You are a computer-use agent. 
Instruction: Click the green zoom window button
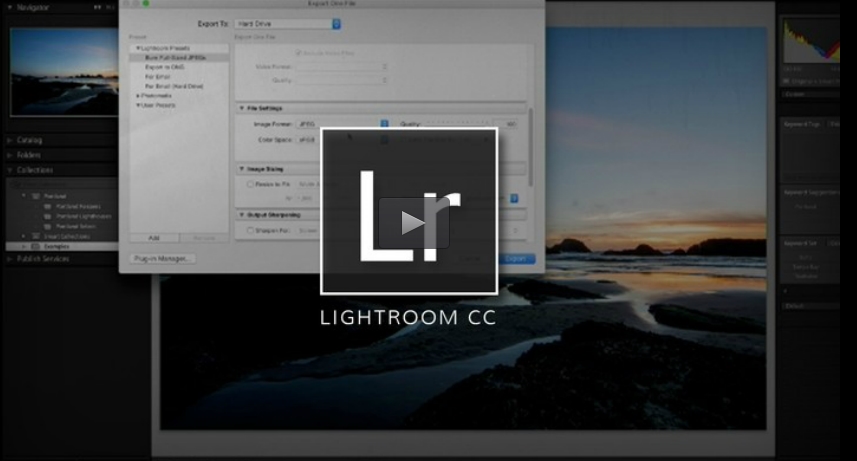146,3
